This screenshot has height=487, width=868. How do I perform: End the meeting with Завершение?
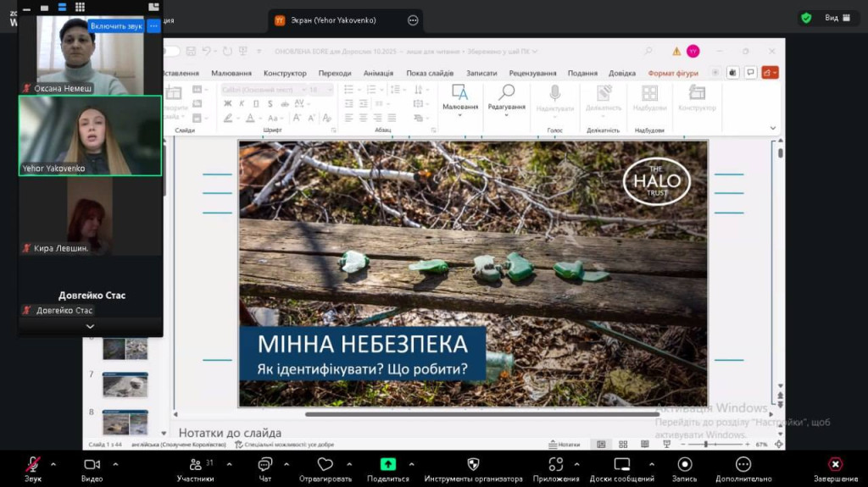835,465
